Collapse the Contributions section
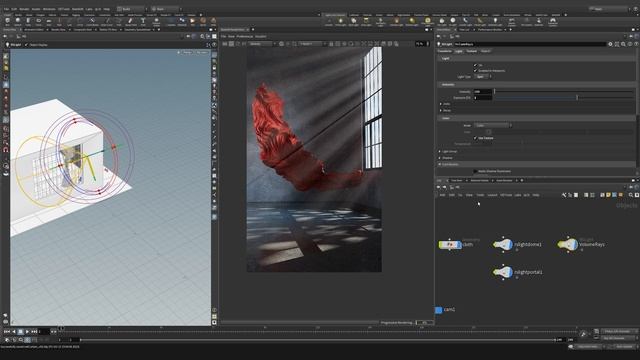 coord(439,164)
